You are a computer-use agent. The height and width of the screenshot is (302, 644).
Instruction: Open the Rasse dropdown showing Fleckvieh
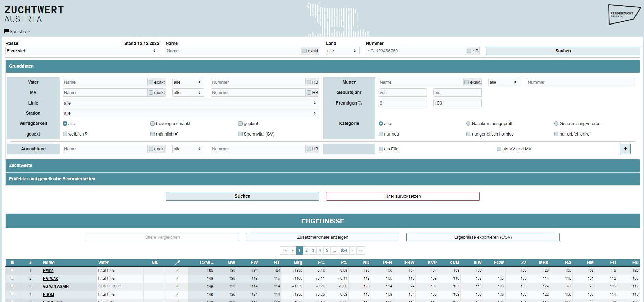point(82,51)
